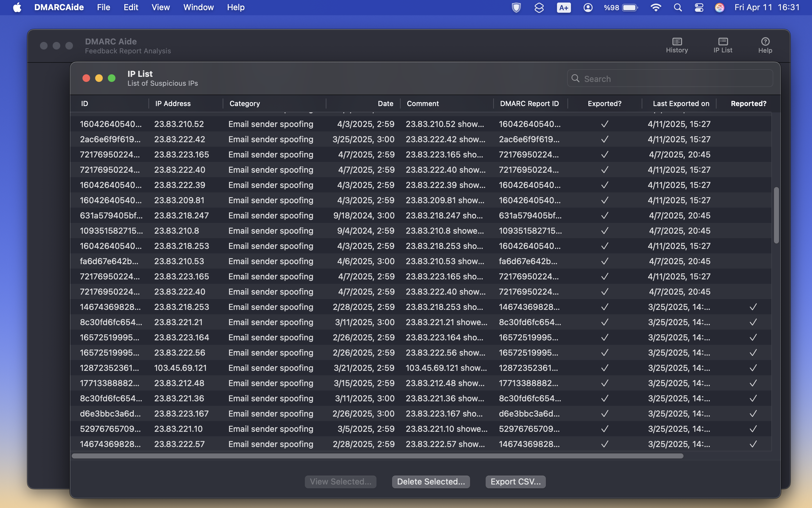This screenshot has height=508, width=812.
Task: Open the Help toolbar icon
Action: click(x=765, y=45)
